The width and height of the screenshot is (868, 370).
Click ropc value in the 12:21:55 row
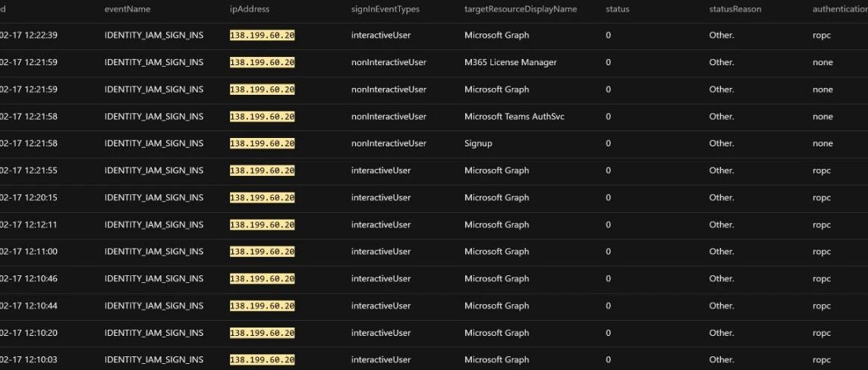tap(822, 171)
